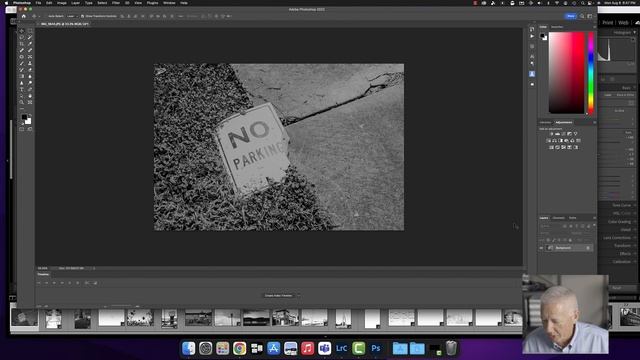The image size is (640, 360).
Task: Open the Web module in Lightroom
Action: click(623, 22)
